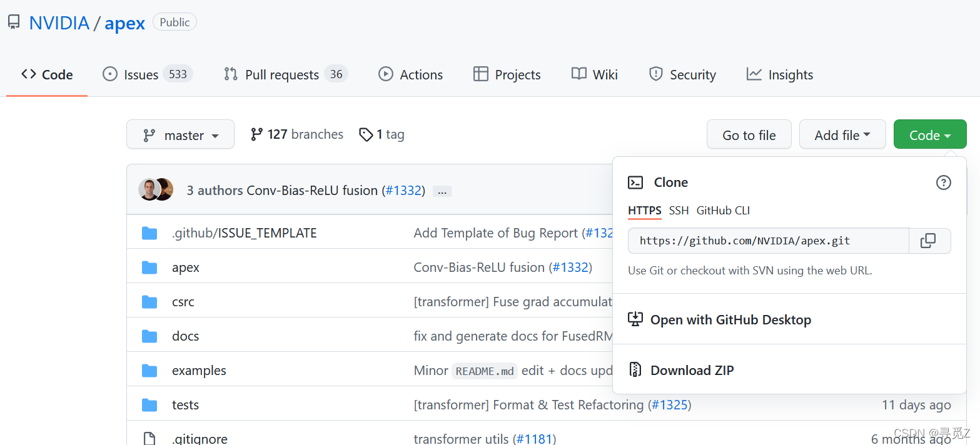
Task: Click the Go to file button
Action: click(x=749, y=135)
